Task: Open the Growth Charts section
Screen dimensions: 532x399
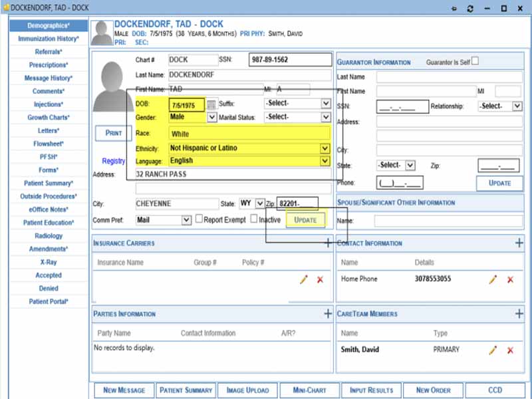Action: coord(48,117)
